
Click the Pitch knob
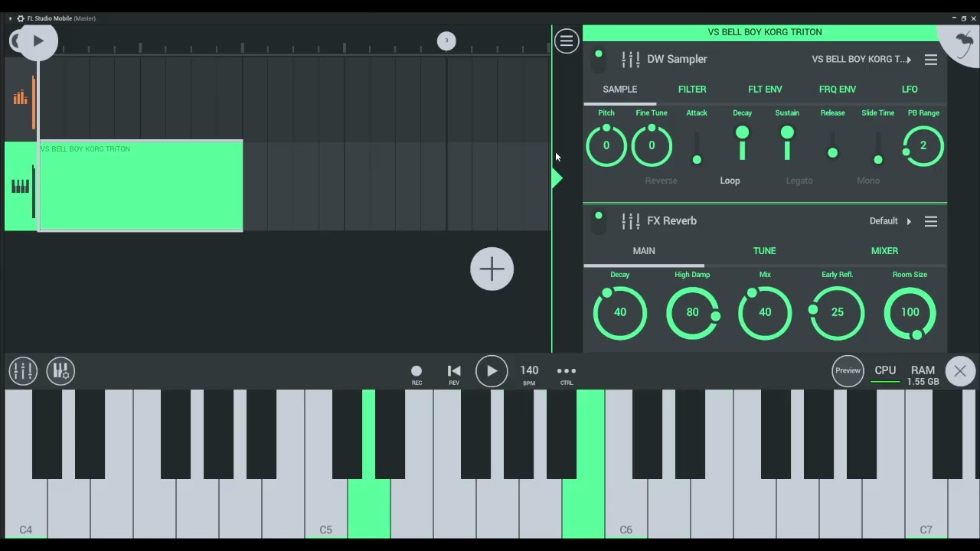[606, 145]
